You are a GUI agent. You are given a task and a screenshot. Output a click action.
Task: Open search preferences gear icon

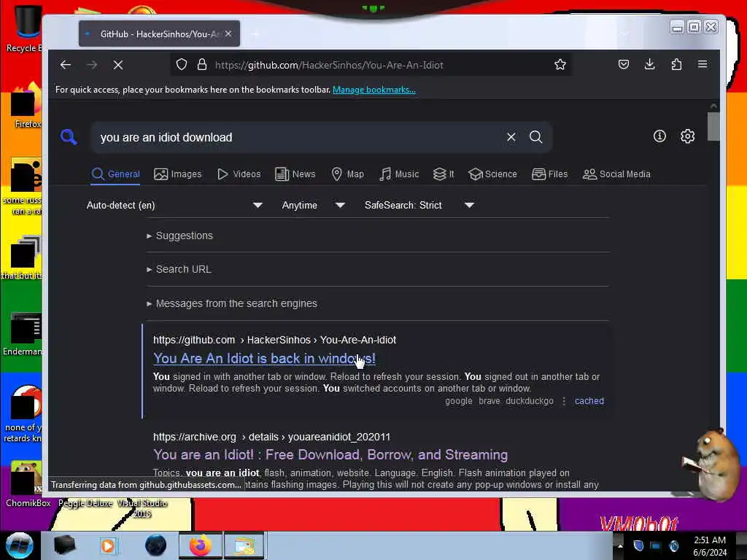[x=687, y=136]
